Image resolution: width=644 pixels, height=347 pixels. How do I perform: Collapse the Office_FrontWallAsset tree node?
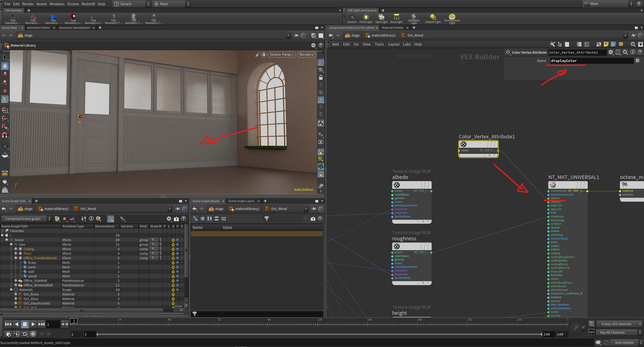point(16,258)
